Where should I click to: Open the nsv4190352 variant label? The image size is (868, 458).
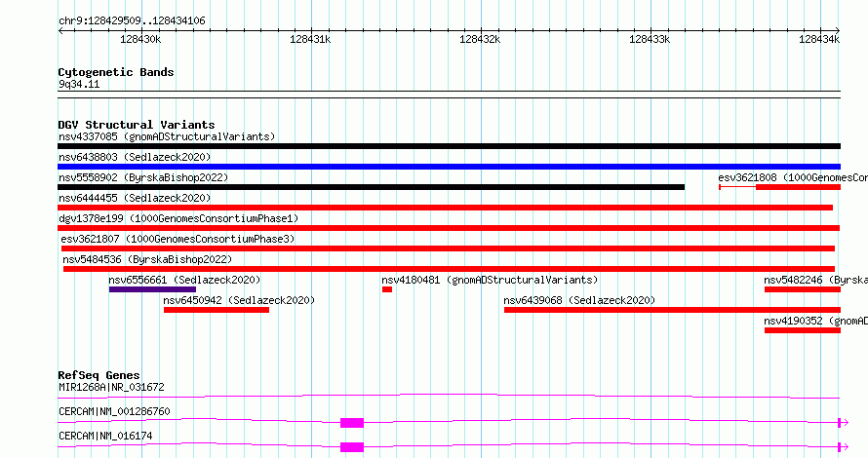(x=816, y=321)
